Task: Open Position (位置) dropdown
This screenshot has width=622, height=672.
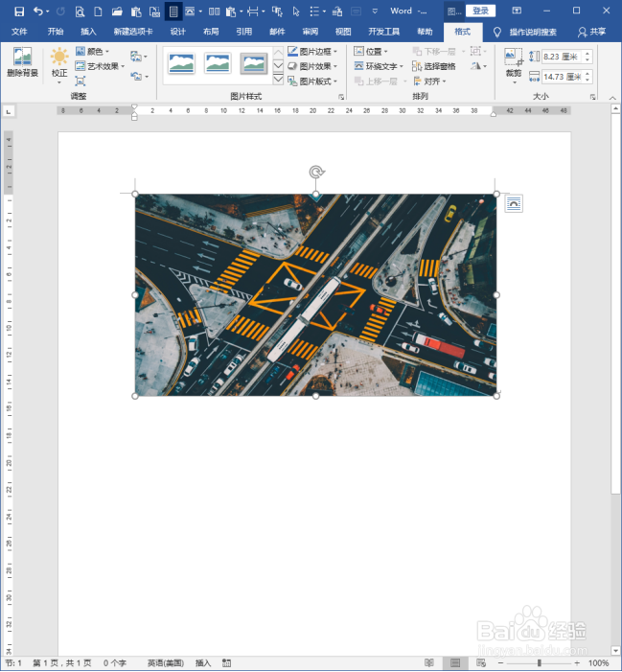Action: click(x=371, y=52)
